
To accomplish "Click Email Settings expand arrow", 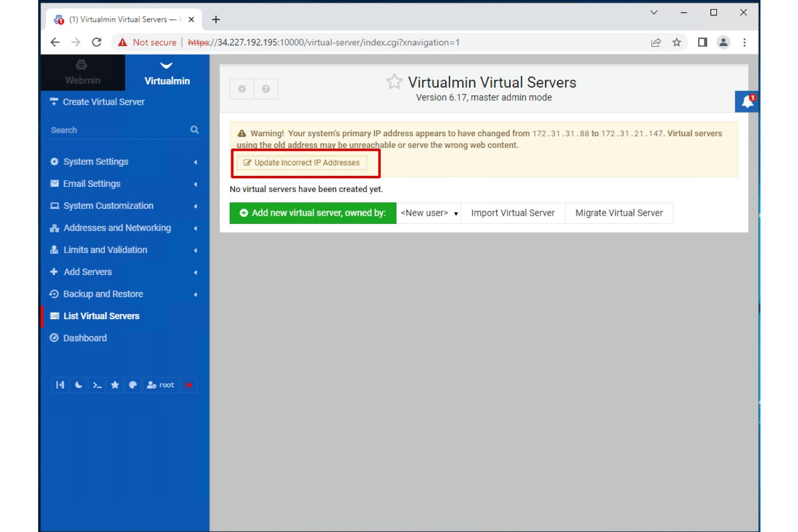I will (x=195, y=184).
